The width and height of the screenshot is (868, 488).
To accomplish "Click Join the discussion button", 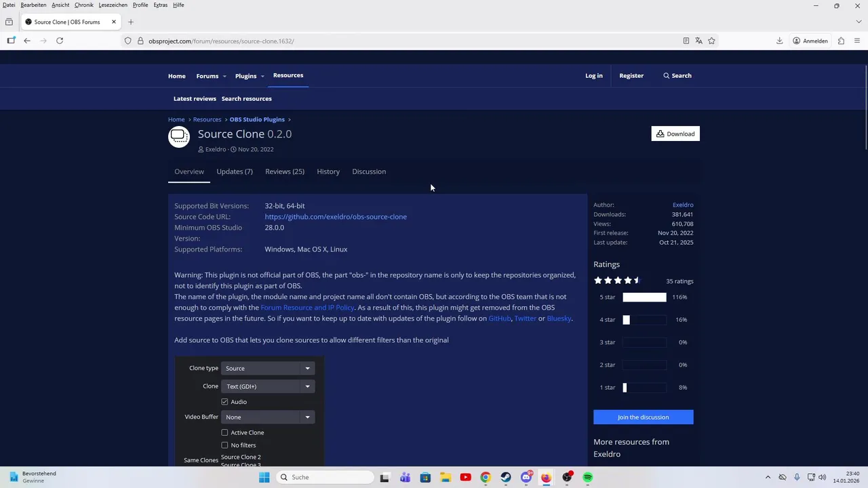I will [x=644, y=417].
